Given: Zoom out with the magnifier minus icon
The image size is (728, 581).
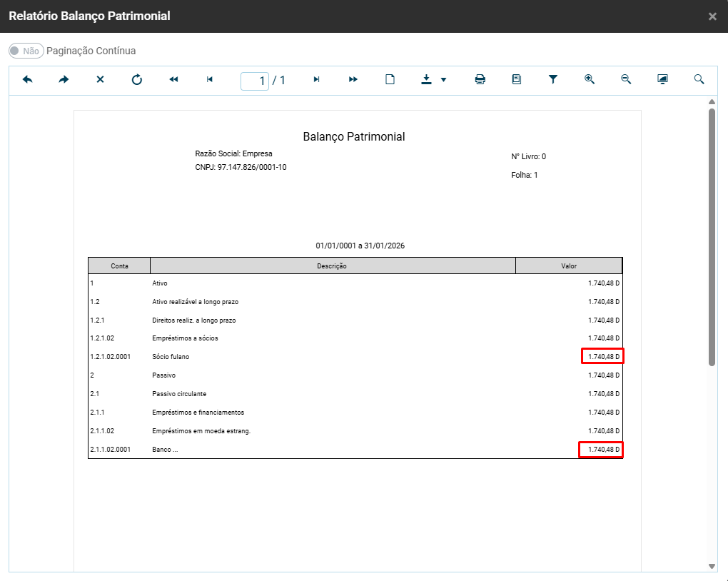Looking at the screenshot, I should point(626,79).
